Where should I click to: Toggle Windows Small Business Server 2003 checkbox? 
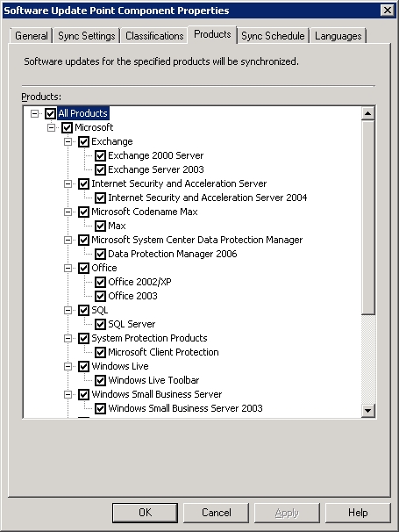pyautogui.click(x=100, y=408)
